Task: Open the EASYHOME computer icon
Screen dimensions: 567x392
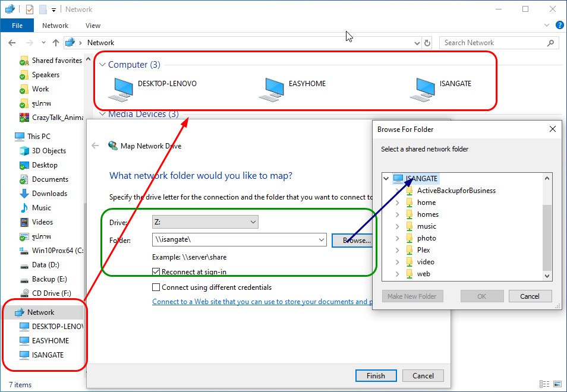Action: tap(272, 88)
